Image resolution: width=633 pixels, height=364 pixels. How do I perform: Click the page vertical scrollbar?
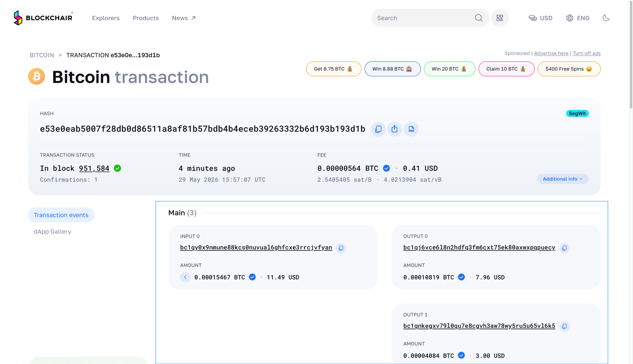coord(631,55)
